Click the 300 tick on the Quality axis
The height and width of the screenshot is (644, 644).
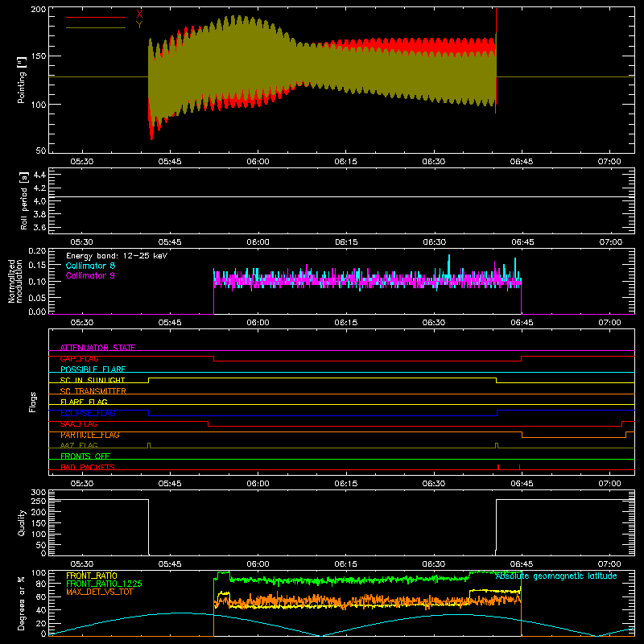(39, 493)
